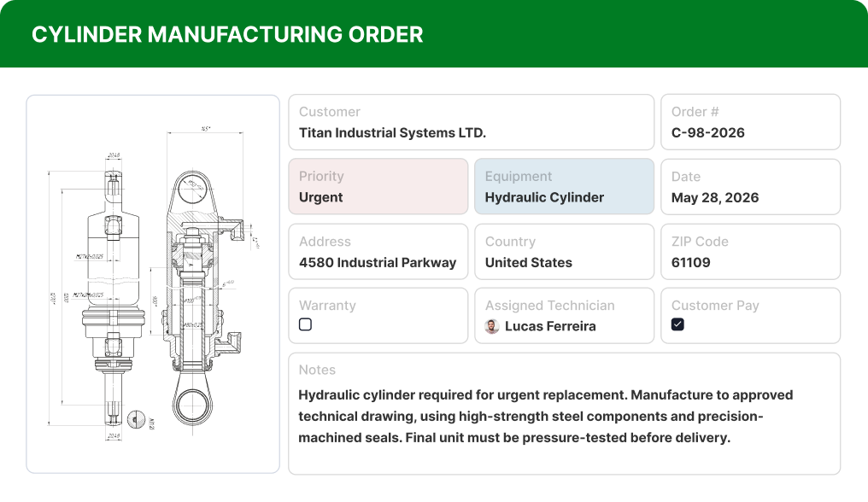Click Lucas Ferreira's avatar icon
This screenshot has height=502, width=868.
pyautogui.click(x=491, y=326)
